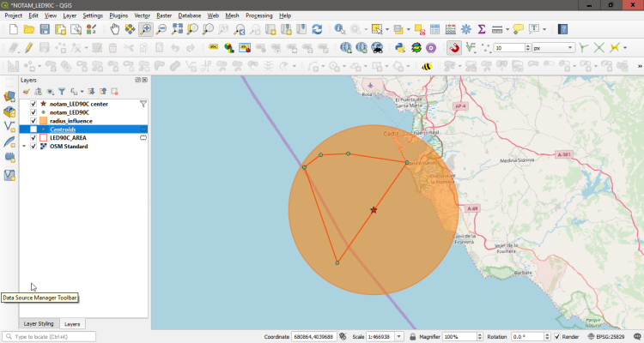Close the Layers panel
Viewport: 644px width, 343px height.
[144, 80]
